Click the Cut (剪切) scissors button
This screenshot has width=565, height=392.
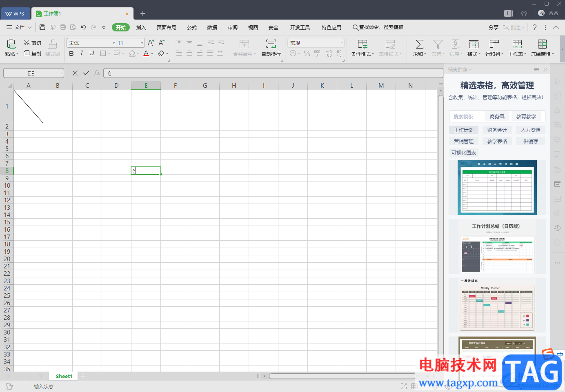pyautogui.click(x=32, y=43)
